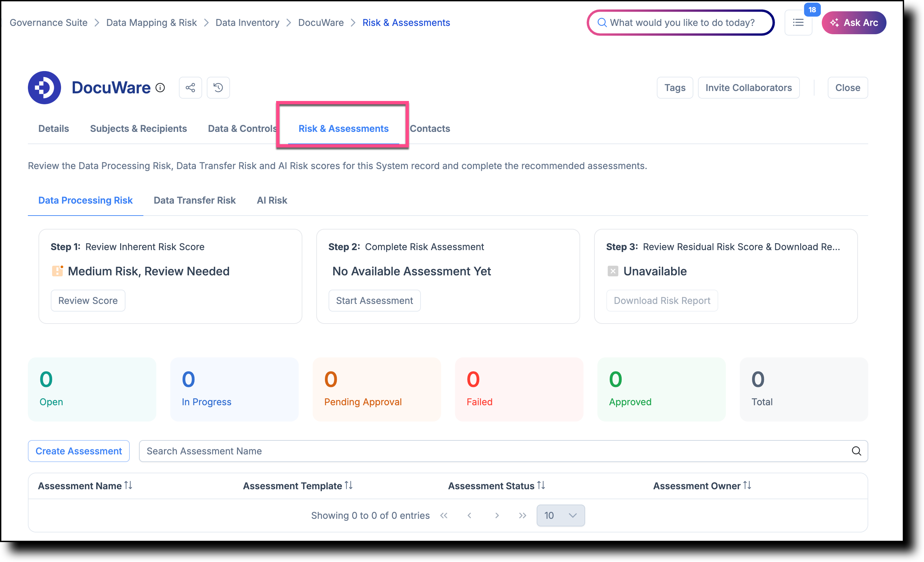924x562 pixels.
Task: Click the Search Assessment Name field
Action: pos(503,451)
